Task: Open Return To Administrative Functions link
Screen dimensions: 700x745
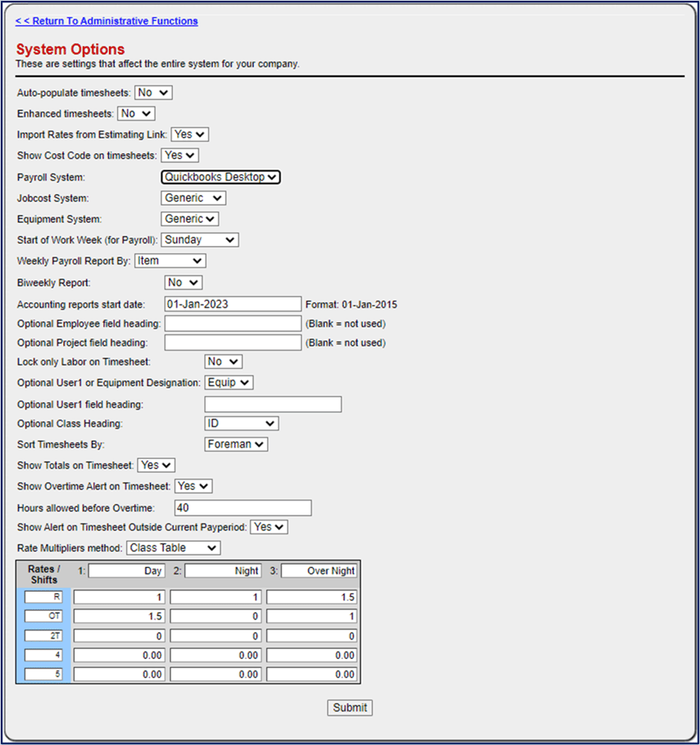Action: point(106,20)
